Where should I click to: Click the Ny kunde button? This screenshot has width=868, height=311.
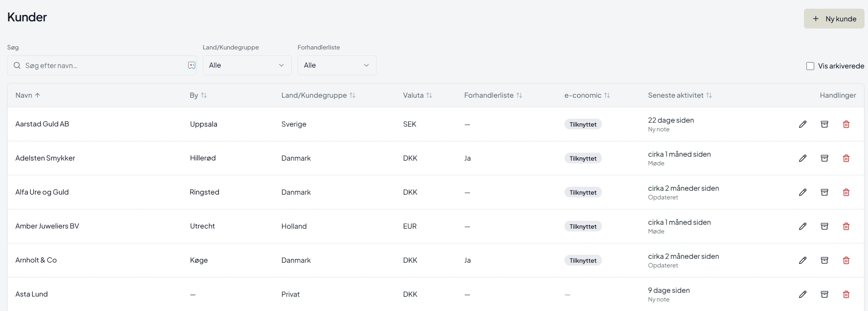(x=834, y=19)
